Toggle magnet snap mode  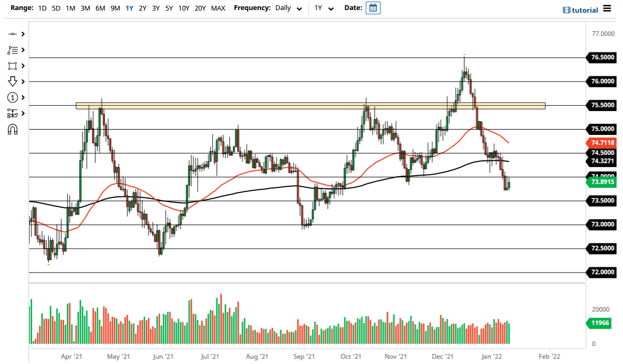tap(13, 130)
